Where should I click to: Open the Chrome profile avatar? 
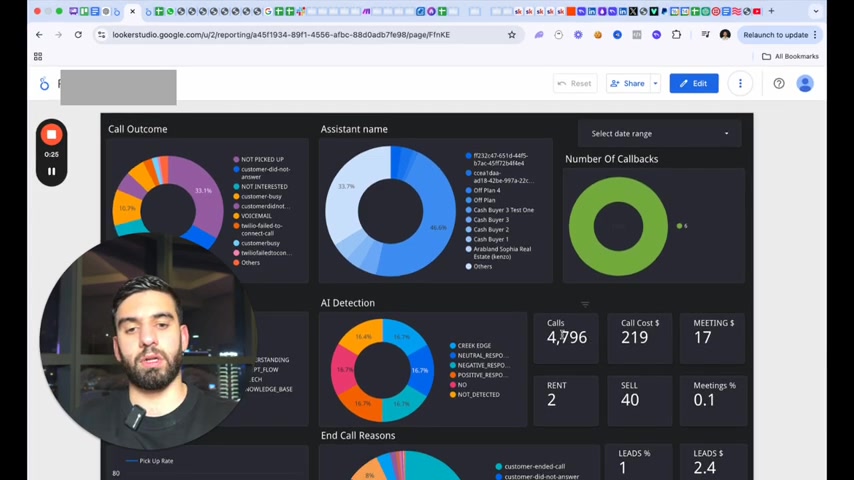tap(725, 35)
